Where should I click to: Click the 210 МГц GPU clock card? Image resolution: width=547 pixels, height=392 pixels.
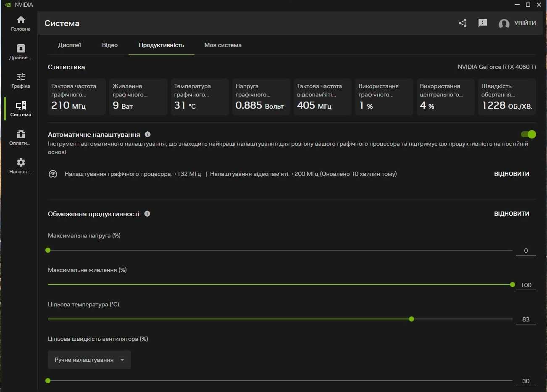[77, 97]
